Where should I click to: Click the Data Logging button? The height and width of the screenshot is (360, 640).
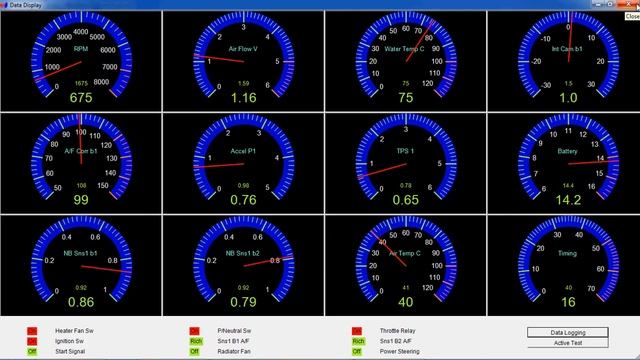[568, 332]
